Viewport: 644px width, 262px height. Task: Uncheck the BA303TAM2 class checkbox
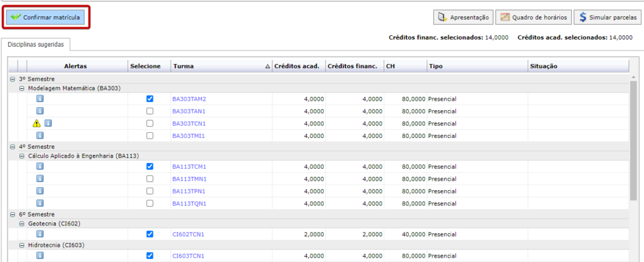[149, 99]
